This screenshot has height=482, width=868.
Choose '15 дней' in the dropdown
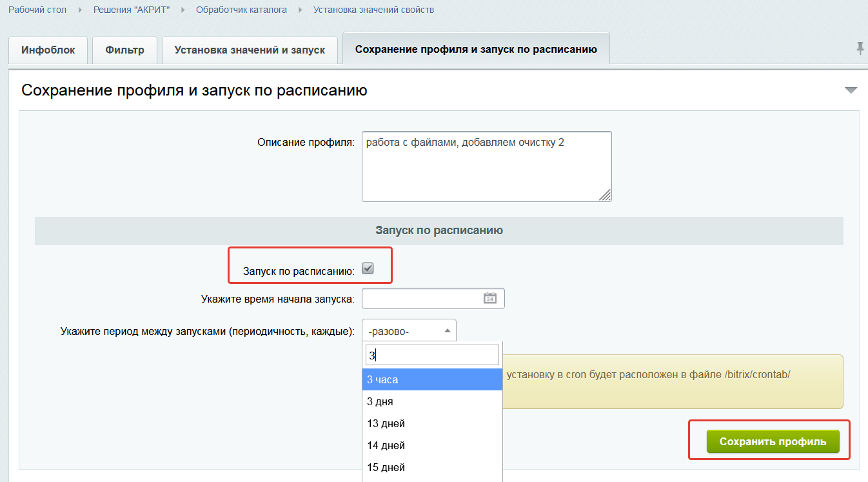tap(432, 468)
